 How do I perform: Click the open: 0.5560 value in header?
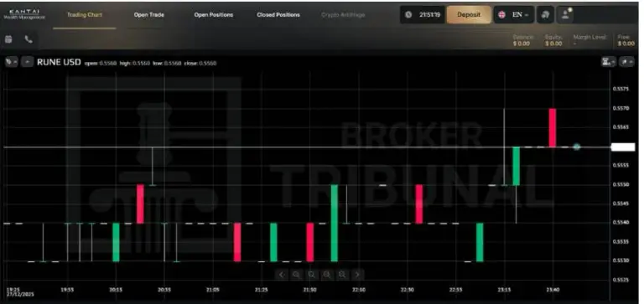(101, 64)
